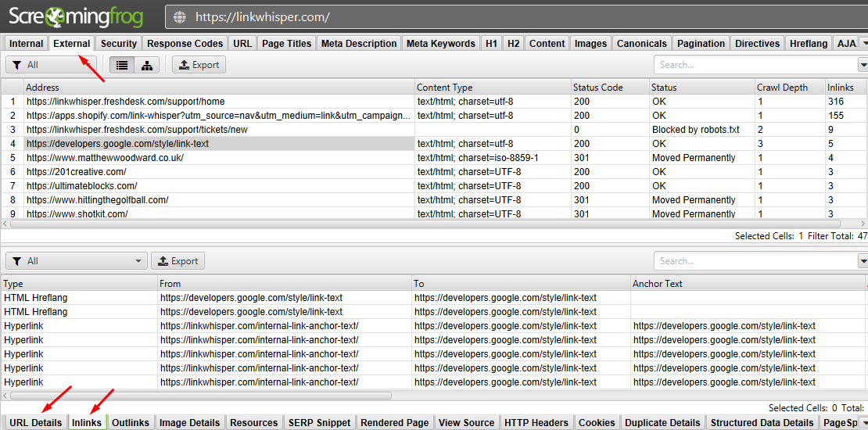Open the URL Details bottom tab

tap(36, 422)
